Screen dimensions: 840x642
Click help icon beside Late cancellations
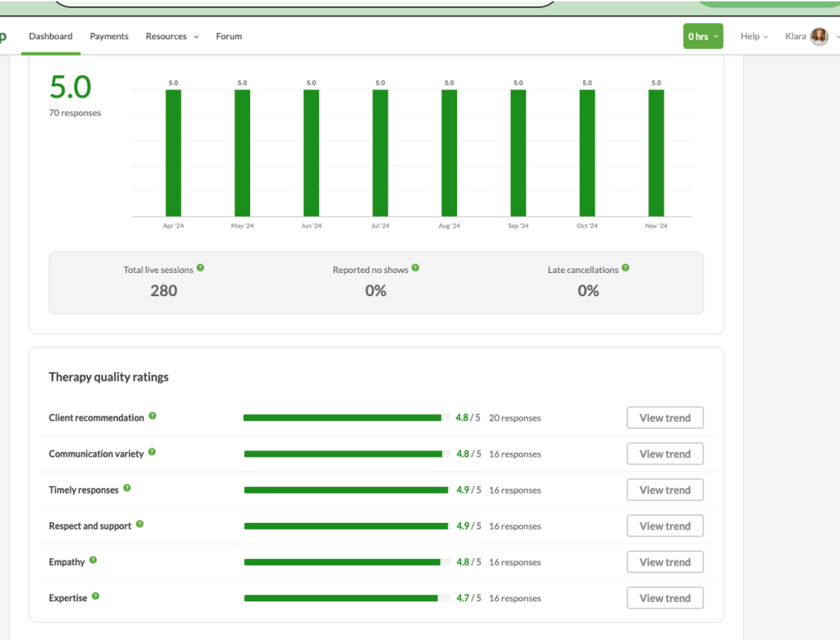pos(626,268)
